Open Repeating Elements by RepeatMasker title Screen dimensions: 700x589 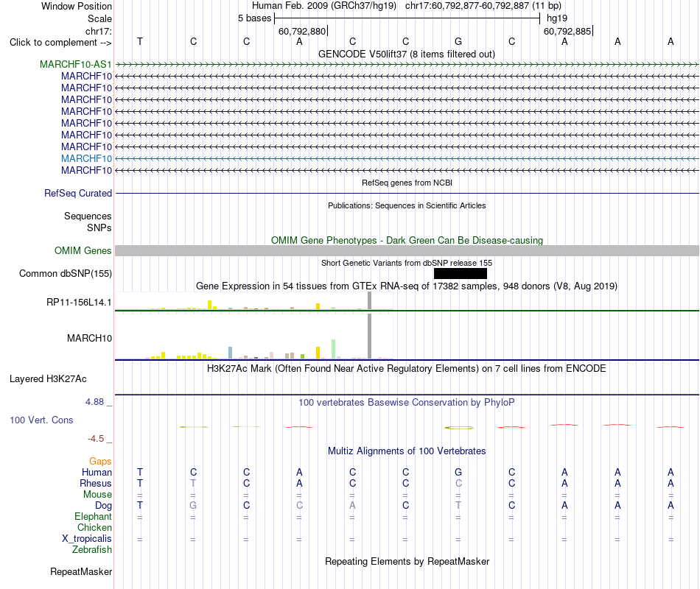pyautogui.click(x=407, y=561)
